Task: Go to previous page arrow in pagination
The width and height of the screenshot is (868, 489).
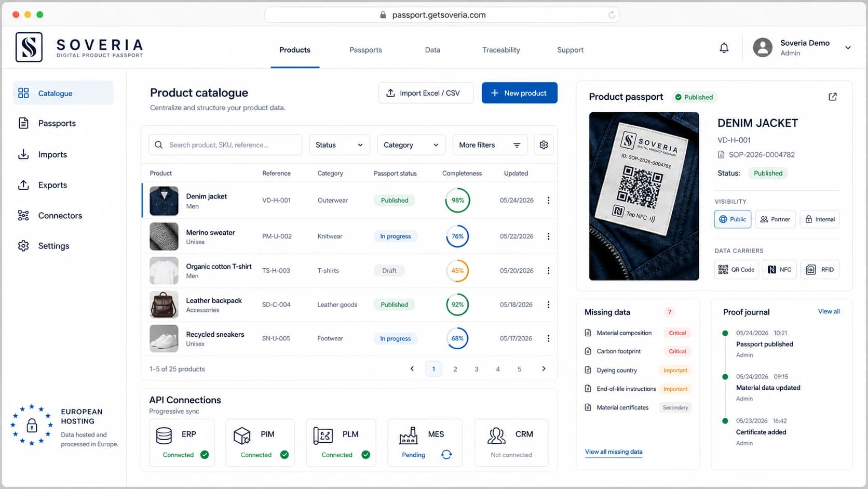Action: point(412,368)
